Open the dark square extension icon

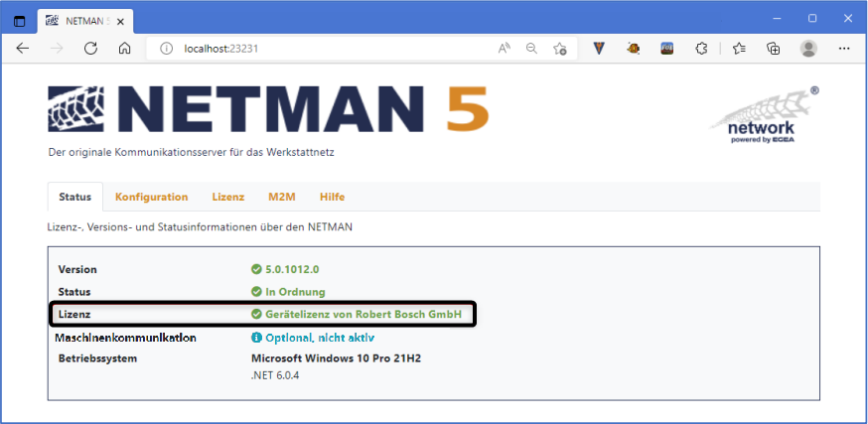667,49
